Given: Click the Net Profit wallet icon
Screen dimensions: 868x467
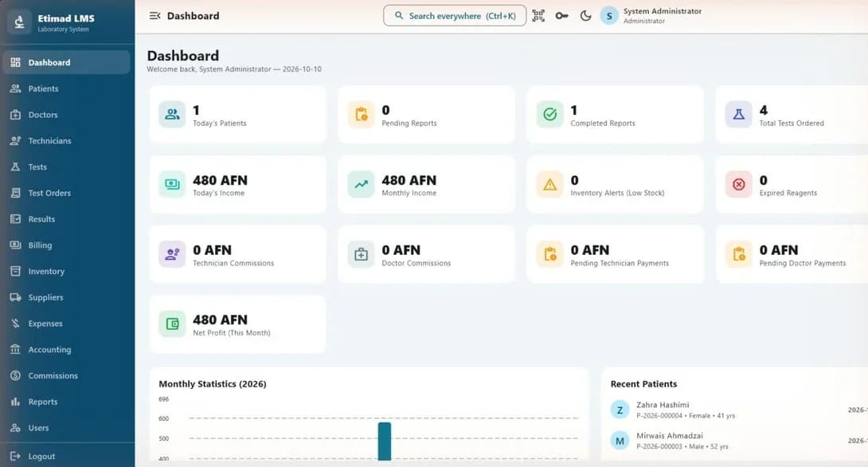Looking at the screenshot, I should pyautogui.click(x=172, y=324).
